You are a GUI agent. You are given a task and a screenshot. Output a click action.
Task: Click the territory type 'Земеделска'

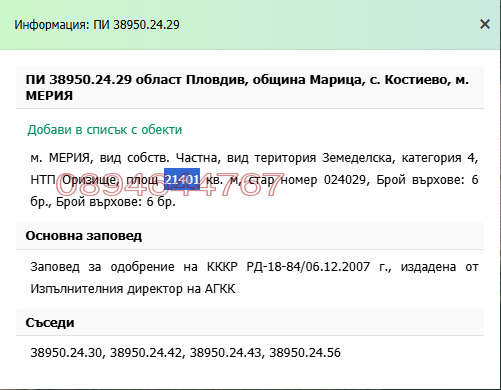pos(357,158)
